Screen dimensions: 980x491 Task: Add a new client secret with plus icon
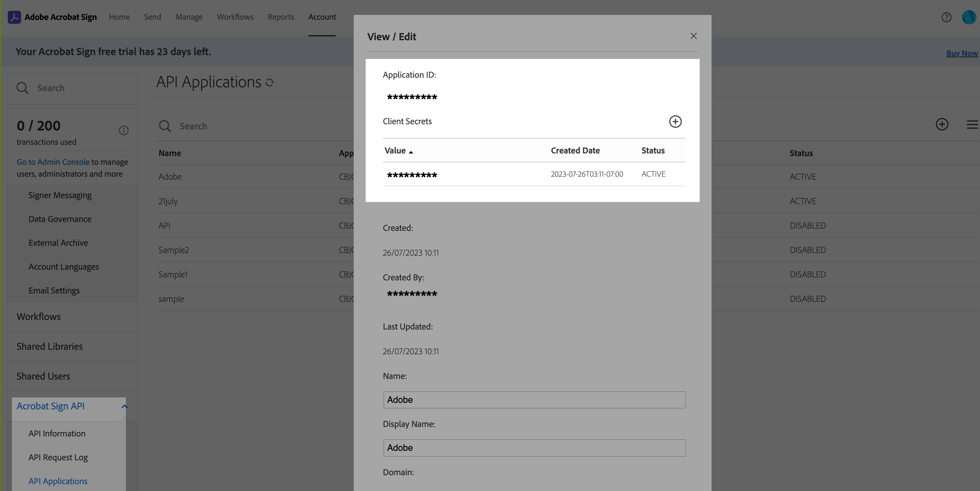[x=675, y=122]
